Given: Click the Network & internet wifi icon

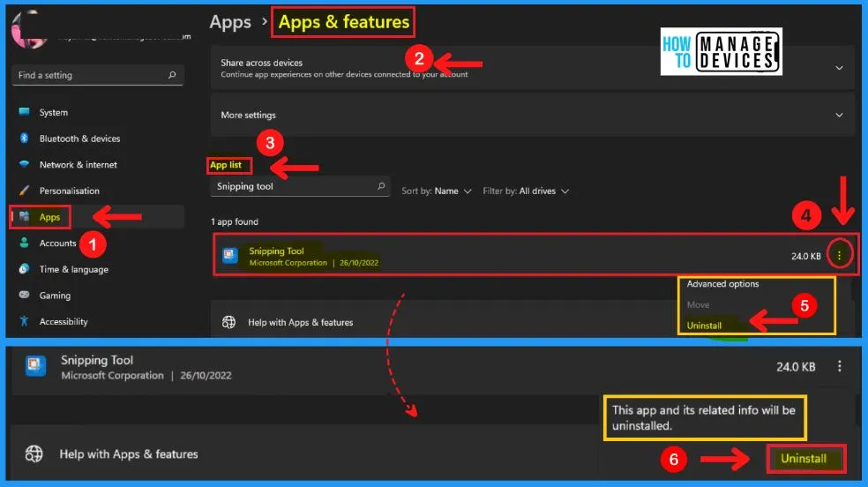Looking at the screenshot, I should tap(24, 164).
